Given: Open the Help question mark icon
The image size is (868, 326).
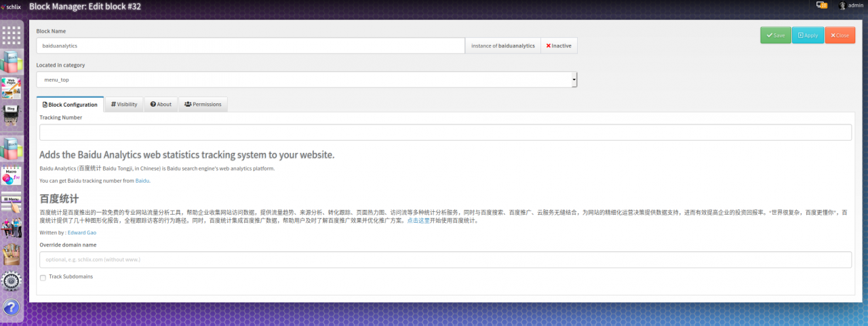Looking at the screenshot, I should 12,308.
